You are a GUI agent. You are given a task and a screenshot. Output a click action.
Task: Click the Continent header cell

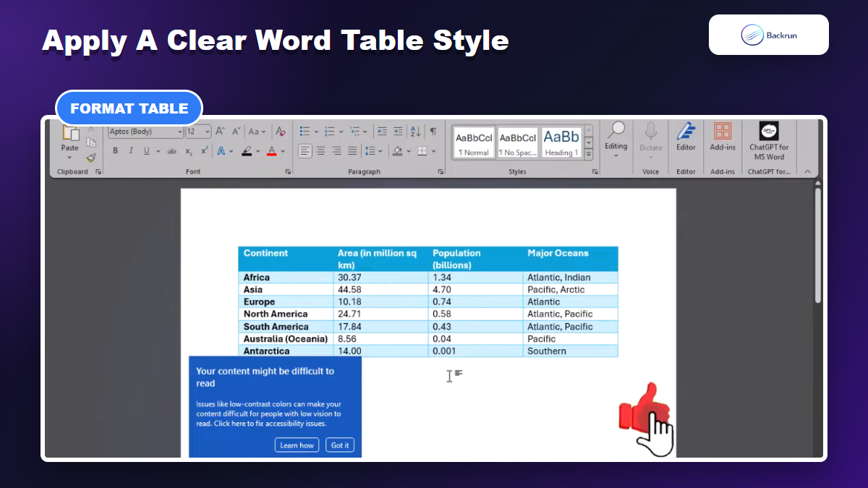point(286,259)
